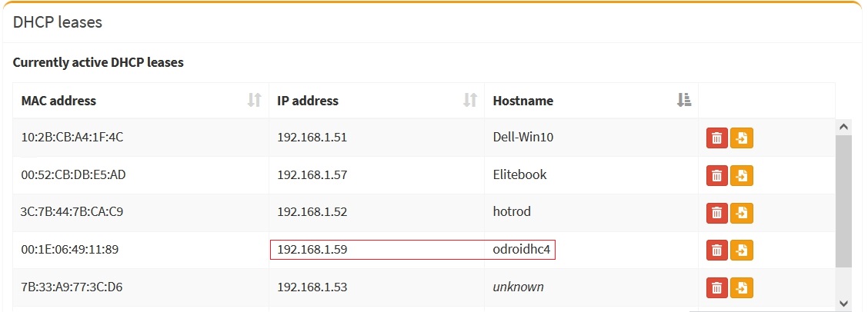868x312 pixels.
Task: Add 192.168.1.53 to static leases
Action: [x=741, y=287]
